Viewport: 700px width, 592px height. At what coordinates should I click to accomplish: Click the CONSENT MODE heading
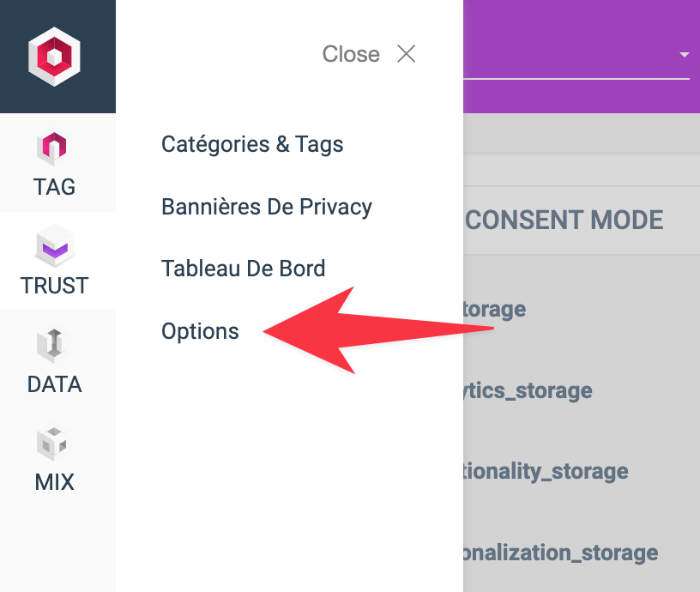click(564, 220)
